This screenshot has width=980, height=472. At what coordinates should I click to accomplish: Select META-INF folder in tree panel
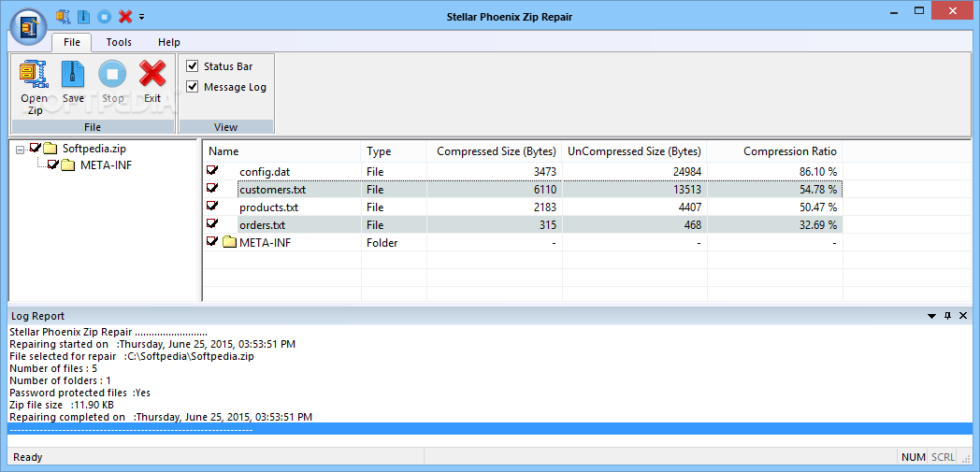[107, 165]
